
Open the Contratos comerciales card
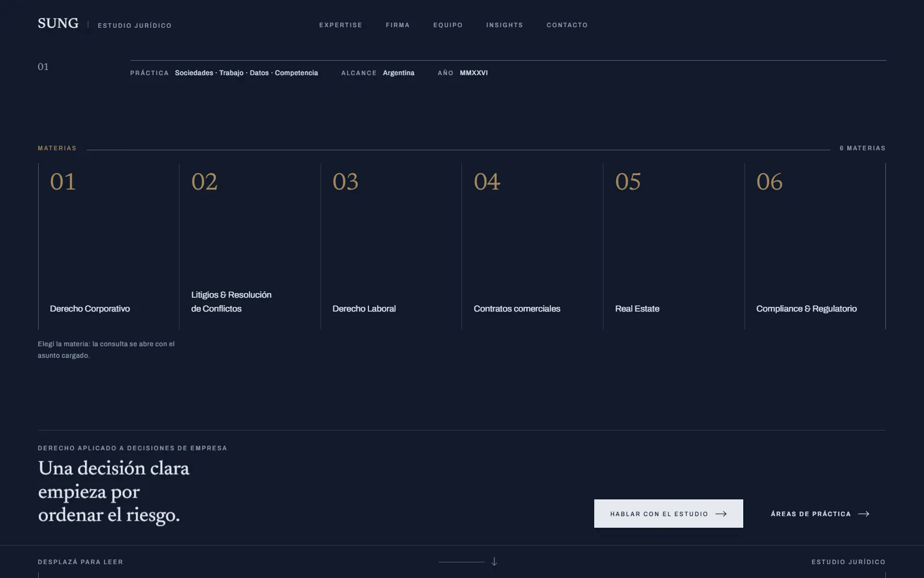tap(532, 246)
